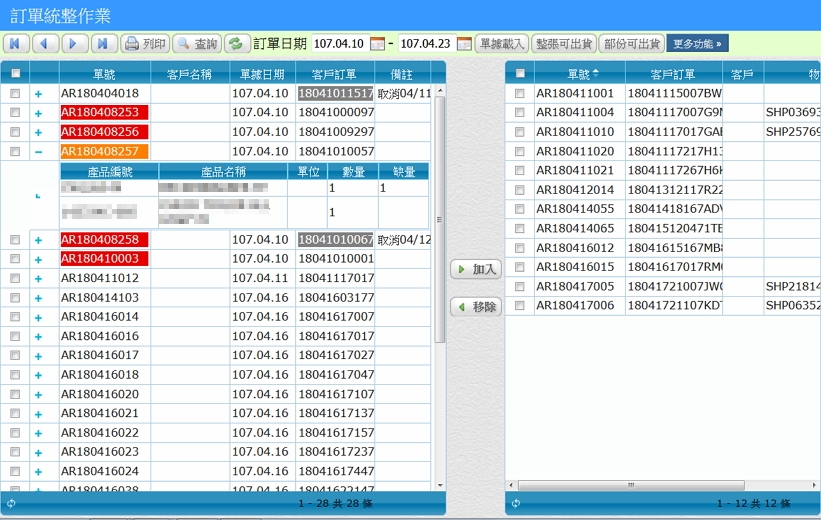Sort right grid by 單號 column header
The image size is (821, 520).
point(577,74)
